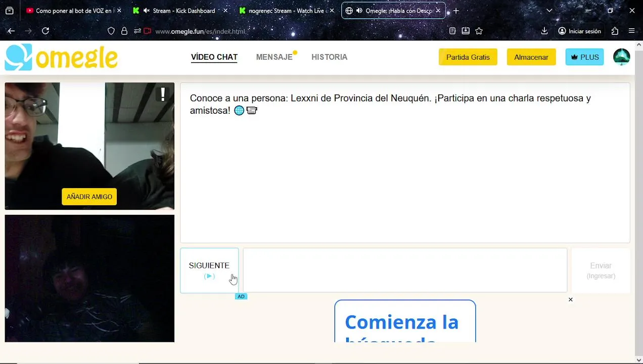643x364 pixels.
Task: Click the Enviar send button
Action: (x=601, y=270)
